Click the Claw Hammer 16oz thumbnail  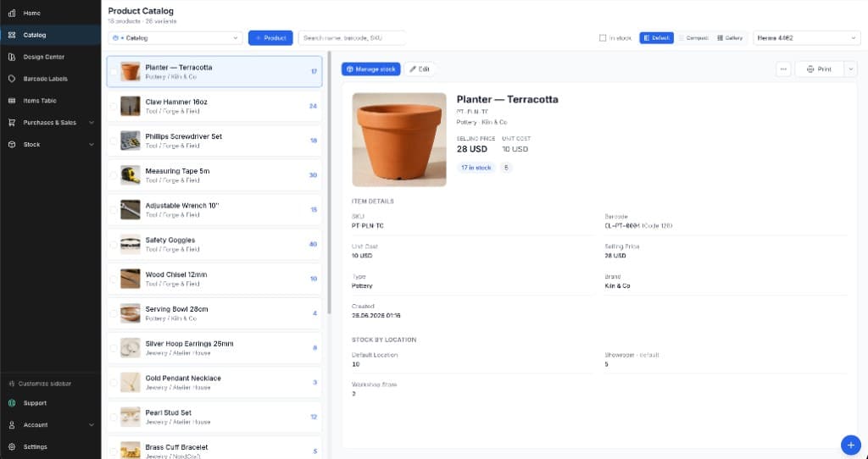[131, 106]
